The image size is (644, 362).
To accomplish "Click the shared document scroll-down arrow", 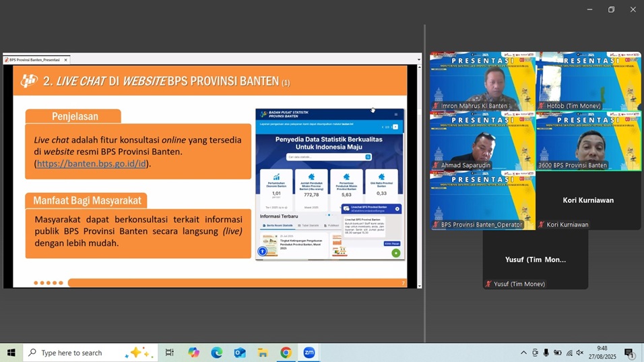I will [x=419, y=286].
